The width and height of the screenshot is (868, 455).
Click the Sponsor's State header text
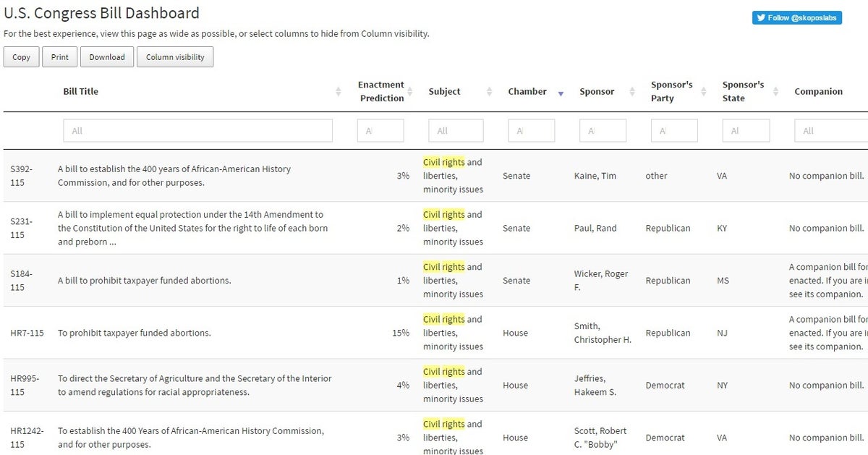(744, 92)
